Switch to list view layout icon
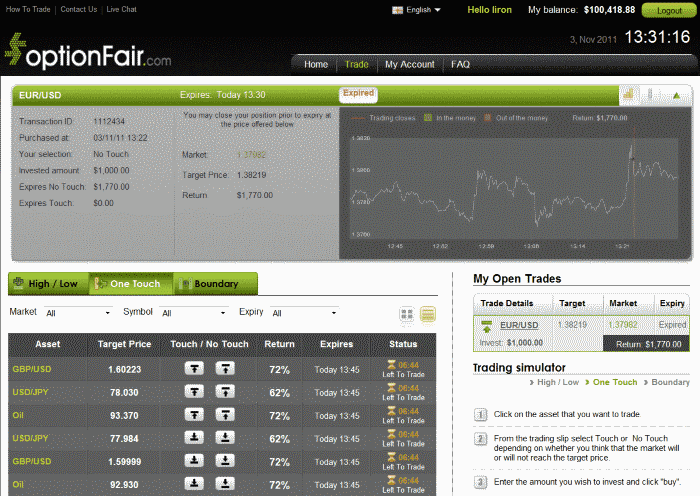The width and height of the screenshot is (700, 496). 428,314
